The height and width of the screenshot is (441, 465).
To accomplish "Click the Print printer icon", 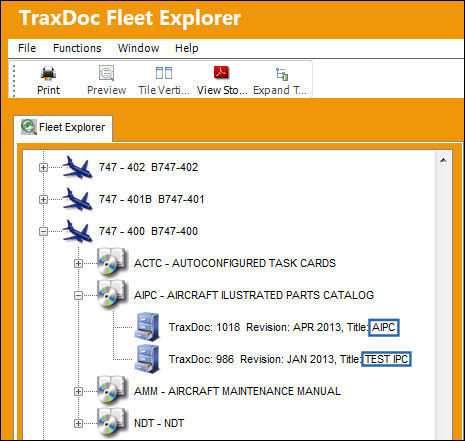I will [x=48, y=73].
